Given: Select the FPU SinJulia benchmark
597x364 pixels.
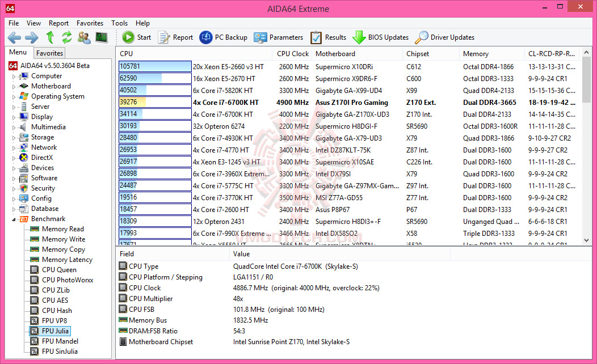Looking at the screenshot, I should 60,352.
